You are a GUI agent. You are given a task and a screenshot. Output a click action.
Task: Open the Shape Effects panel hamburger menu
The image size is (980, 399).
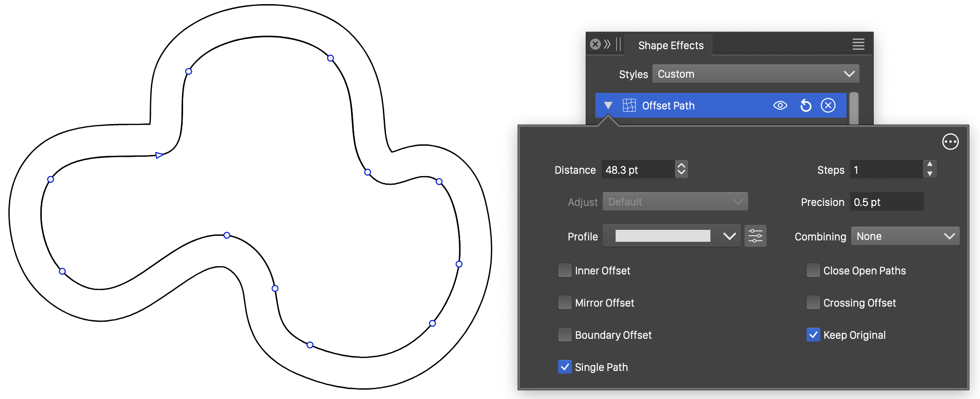pos(858,45)
